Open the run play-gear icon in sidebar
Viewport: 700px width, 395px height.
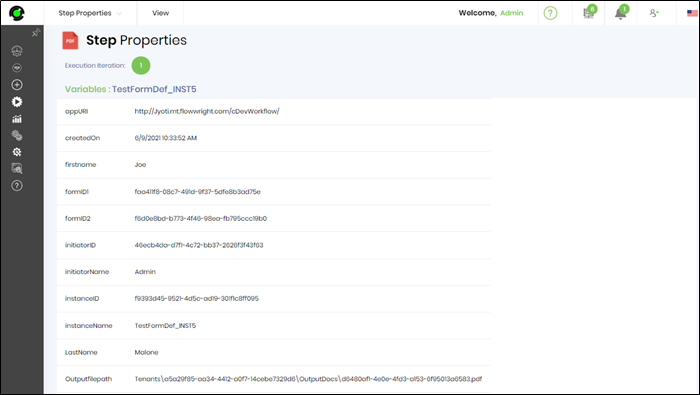(x=17, y=102)
